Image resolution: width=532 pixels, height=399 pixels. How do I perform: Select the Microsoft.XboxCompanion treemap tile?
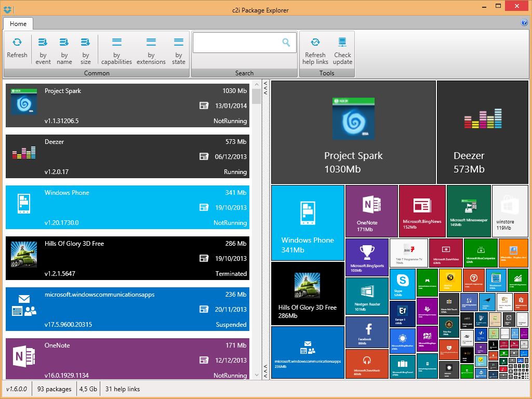(481, 253)
